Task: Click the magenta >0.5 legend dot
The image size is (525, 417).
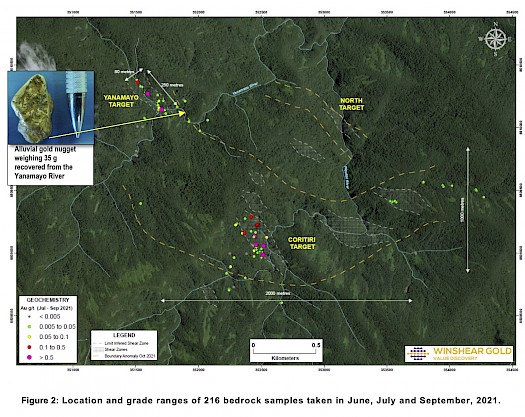Action: [29, 357]
